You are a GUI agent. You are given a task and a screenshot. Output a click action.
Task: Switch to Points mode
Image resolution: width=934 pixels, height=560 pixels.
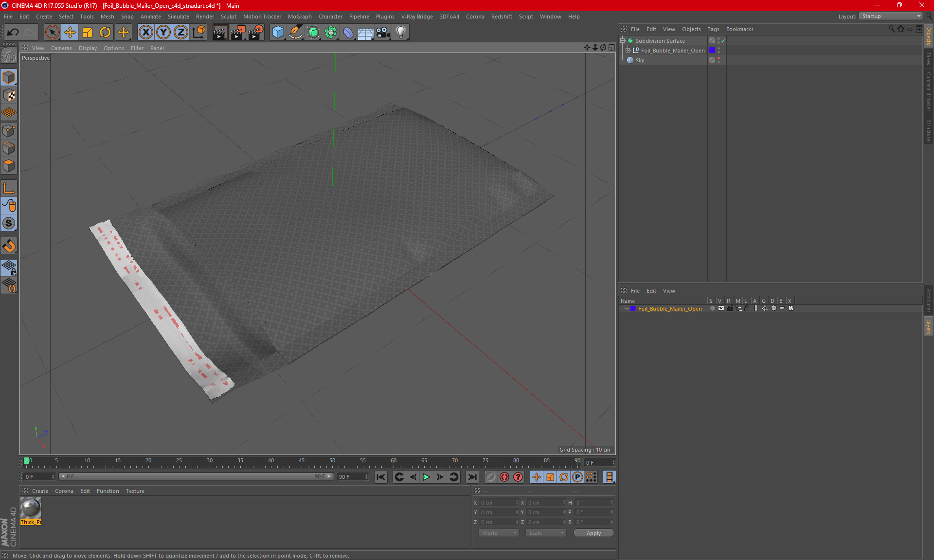click(9, 131)
